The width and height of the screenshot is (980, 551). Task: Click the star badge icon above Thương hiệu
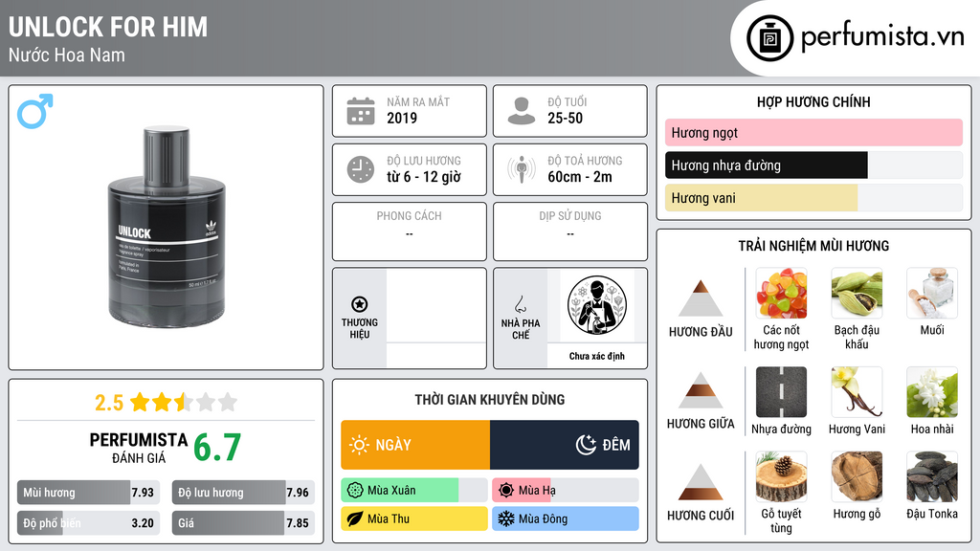point(360,304)
